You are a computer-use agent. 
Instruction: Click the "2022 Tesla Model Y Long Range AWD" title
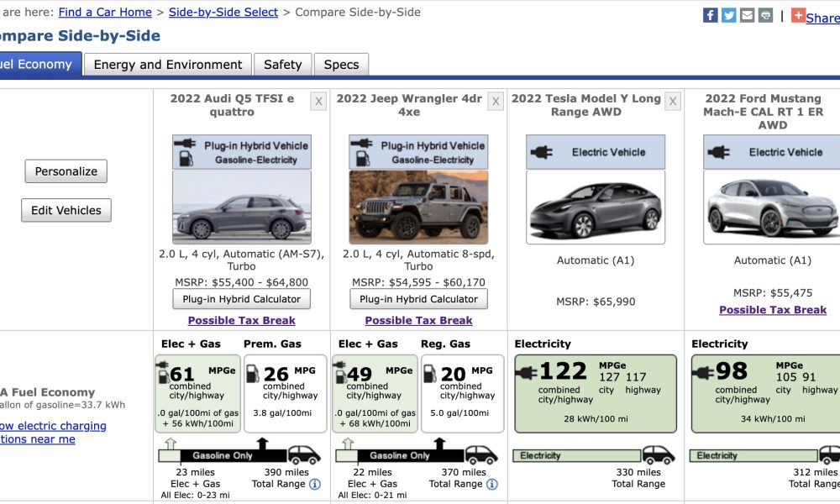pos(586,106)
